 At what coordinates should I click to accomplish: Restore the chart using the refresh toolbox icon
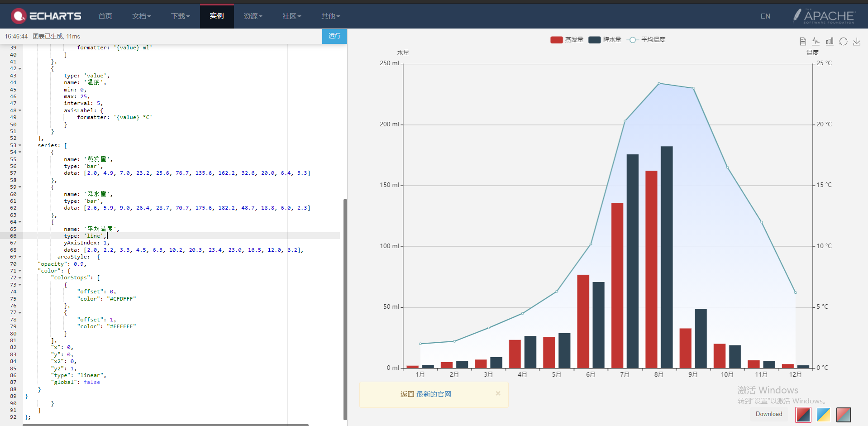click(843, 41)
